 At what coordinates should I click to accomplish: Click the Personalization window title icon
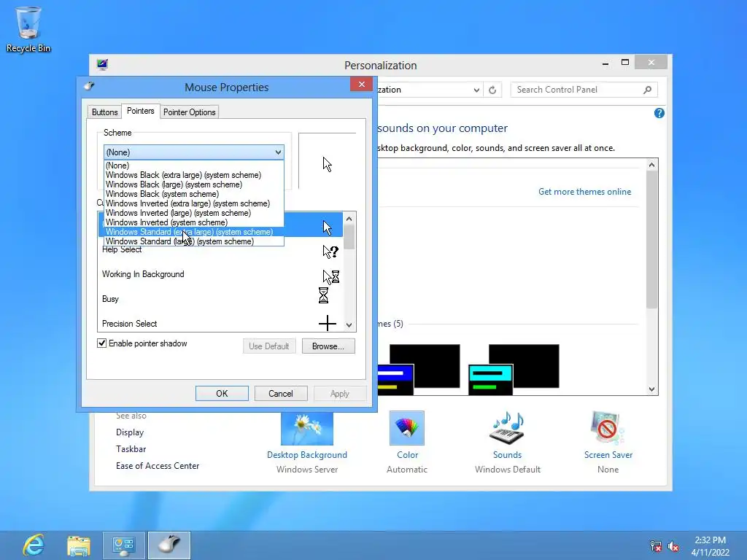[x=102, y=64]
